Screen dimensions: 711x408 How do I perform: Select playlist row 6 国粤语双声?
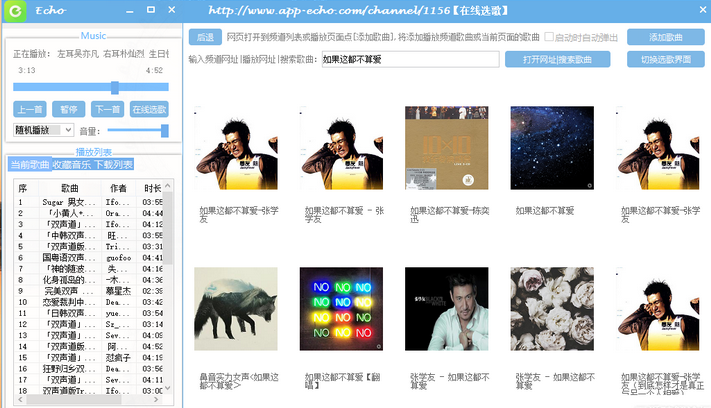pos(88,257)
